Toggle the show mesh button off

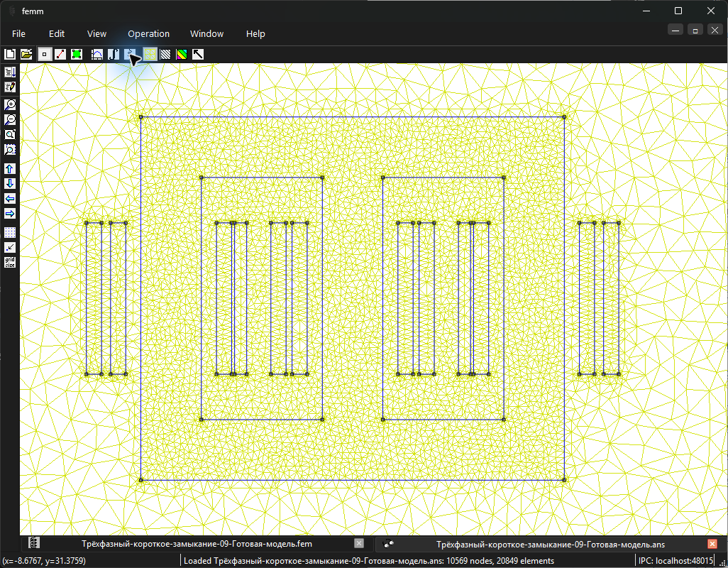150,55
